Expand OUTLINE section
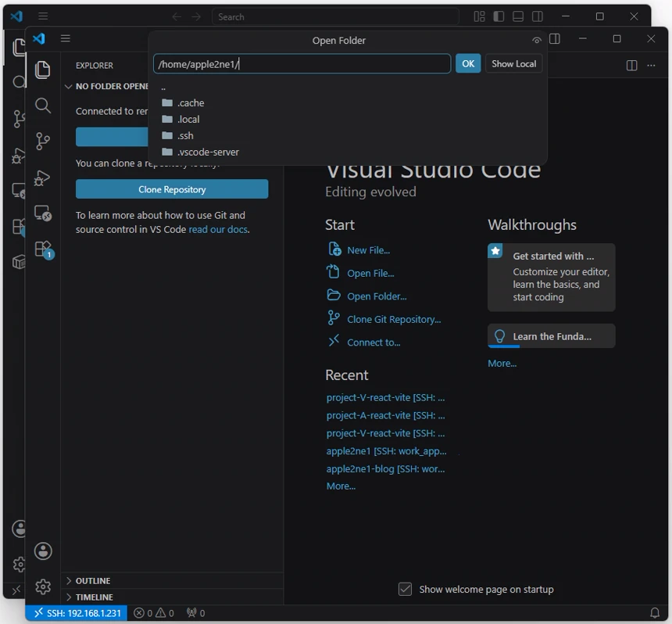The height and width of the screenshot is (624, 672). [172, 581]
